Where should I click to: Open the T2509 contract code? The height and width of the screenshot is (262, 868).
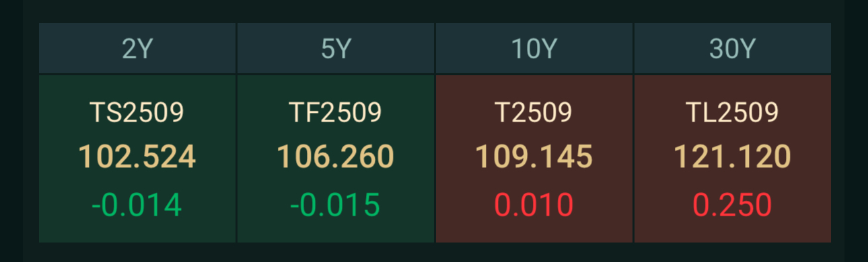tap(534, 112)
